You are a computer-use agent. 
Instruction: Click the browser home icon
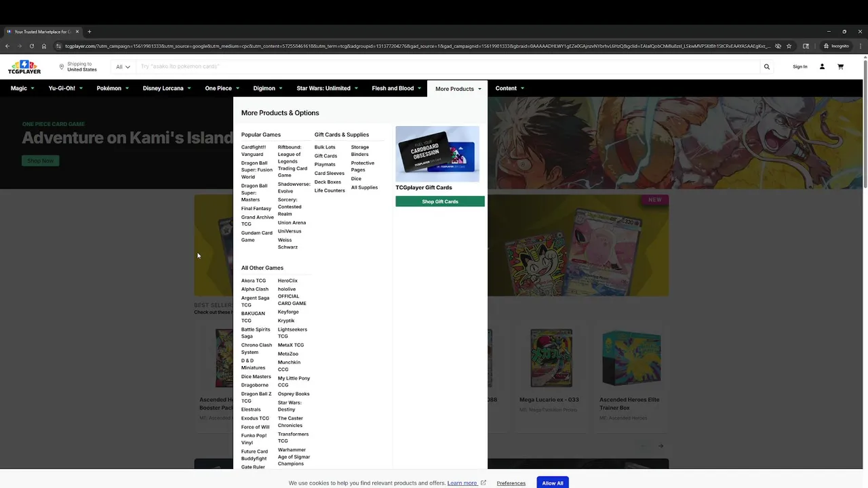[x=44, y=46]
